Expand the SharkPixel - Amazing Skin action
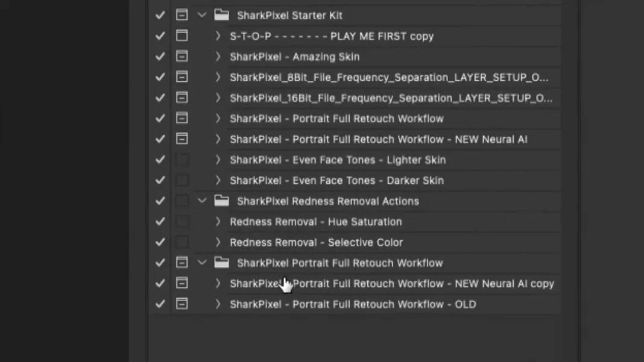This screenshot has height=362, width=644. (x=218, y=56)
